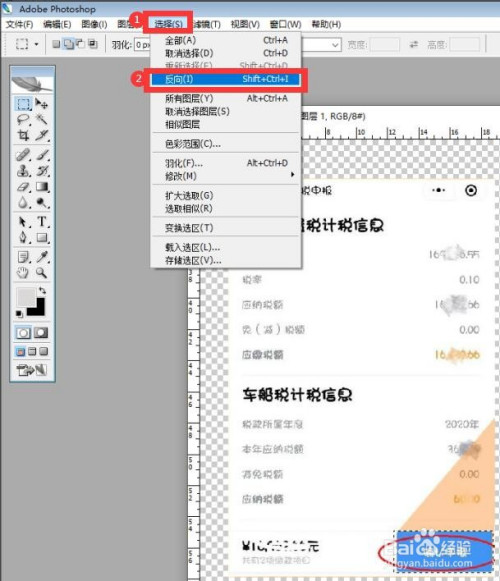Select the Notes tool
The image size is (500, 581).
pos(23,256)
